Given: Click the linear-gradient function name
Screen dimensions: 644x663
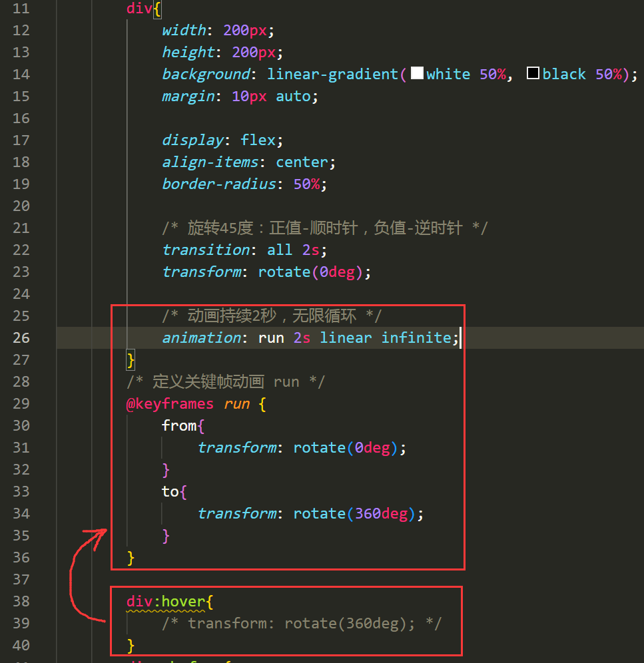Looking at the screenshot, I should (x=333, y=74).
